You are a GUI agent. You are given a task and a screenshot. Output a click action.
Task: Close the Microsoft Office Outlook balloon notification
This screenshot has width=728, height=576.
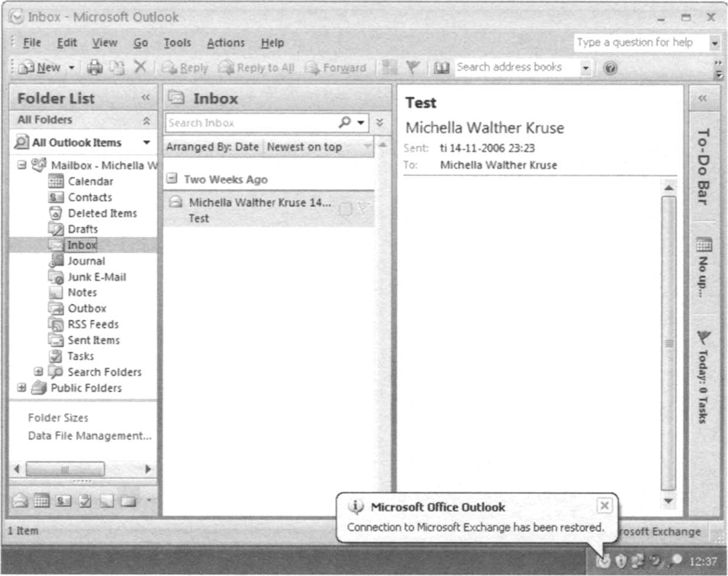(604, 505)
